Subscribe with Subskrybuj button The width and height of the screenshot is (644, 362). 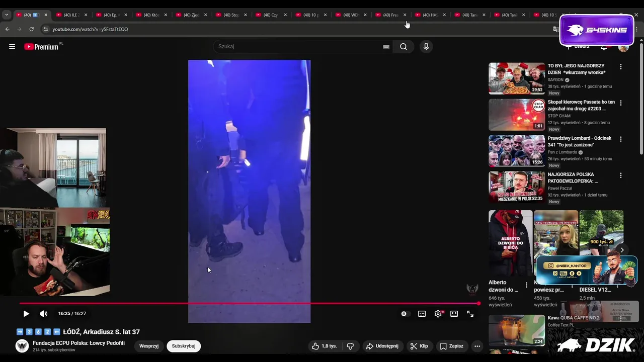pos(184,346)
